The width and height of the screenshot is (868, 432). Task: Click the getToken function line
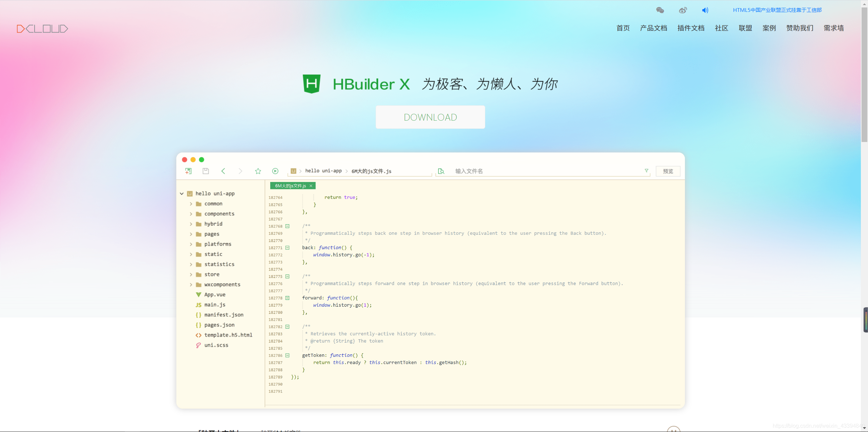click(333, 355)
